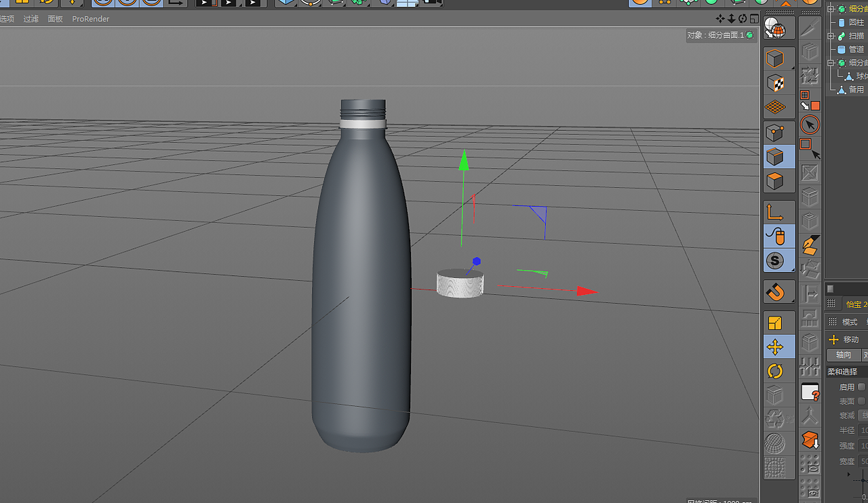
Task: Select the Model mode cube icon
Action: click(775, 59)
